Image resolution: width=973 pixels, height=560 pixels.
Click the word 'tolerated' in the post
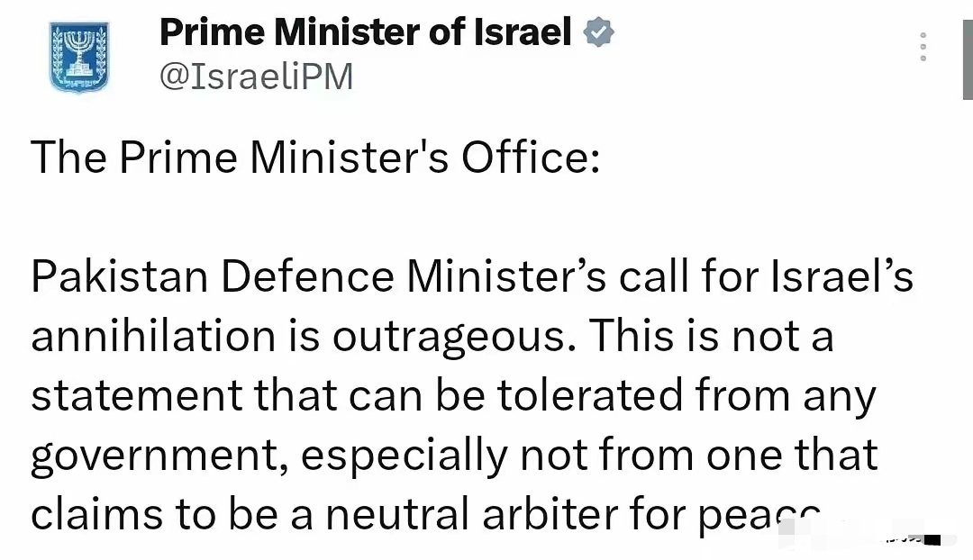click(589, 394)
